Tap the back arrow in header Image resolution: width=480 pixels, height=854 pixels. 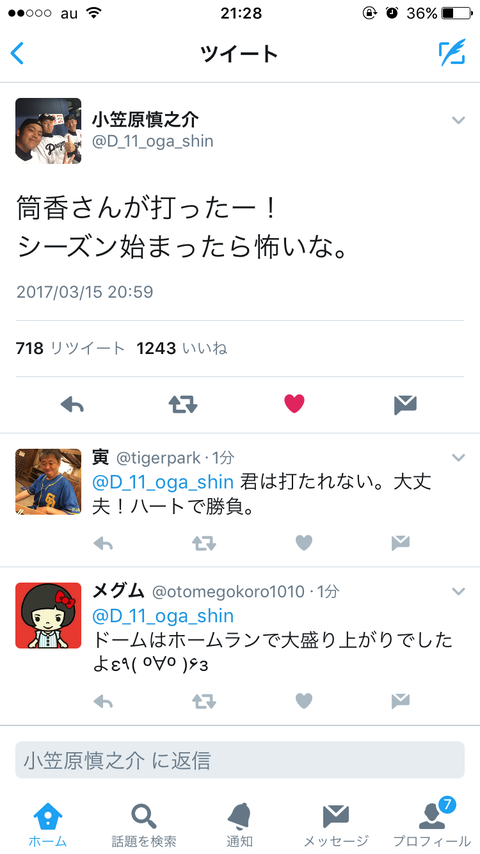tap(17, 53)
